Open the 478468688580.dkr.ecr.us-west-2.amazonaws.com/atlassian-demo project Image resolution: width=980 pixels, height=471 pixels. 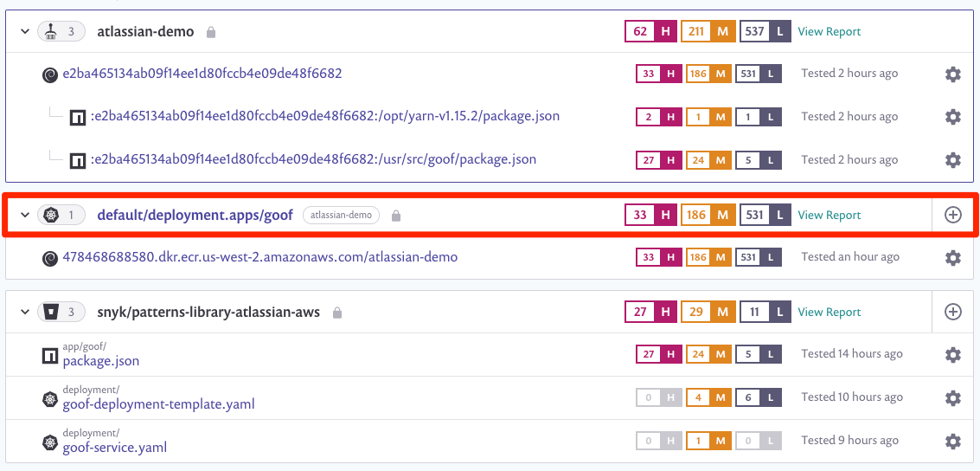[260, 257]
